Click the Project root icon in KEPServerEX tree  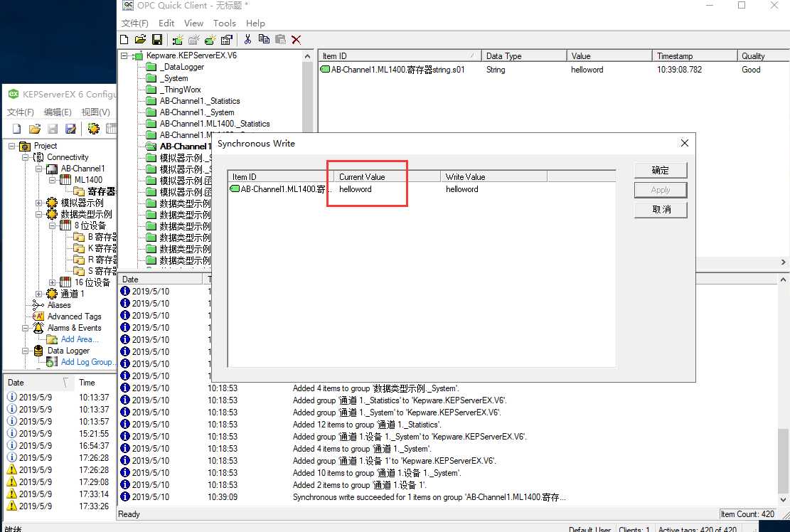tap(25, 146)
